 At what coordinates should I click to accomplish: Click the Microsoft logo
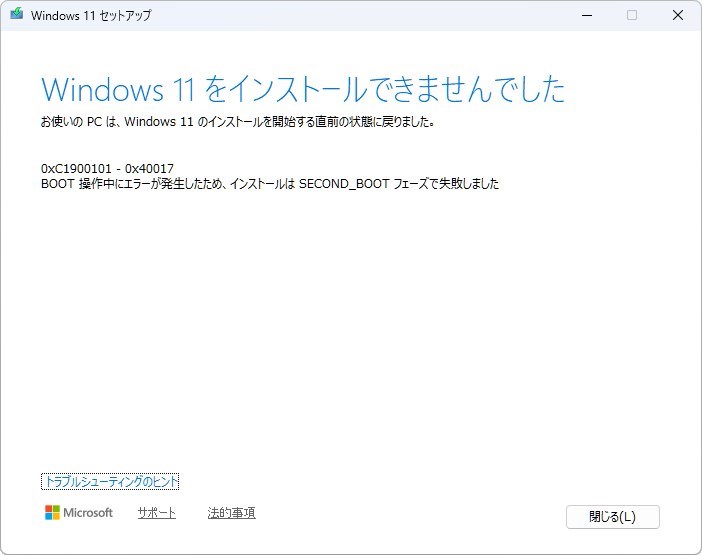click(x=79, y=512)
